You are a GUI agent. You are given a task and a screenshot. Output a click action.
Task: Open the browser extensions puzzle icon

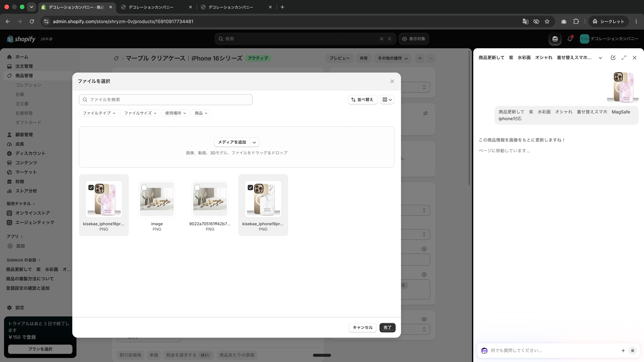(576, 21)
